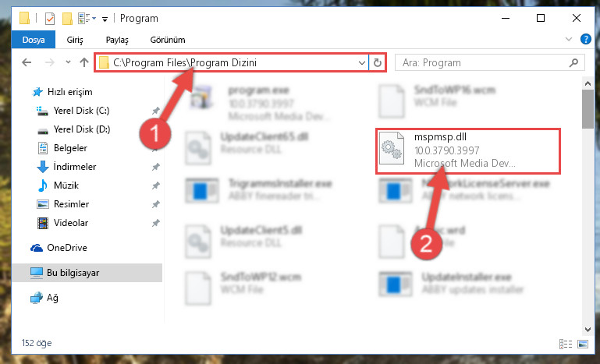This screenshot has width=600, height=364.
Task: Expand the ribbon with chevron
Action: pos(569,39)
